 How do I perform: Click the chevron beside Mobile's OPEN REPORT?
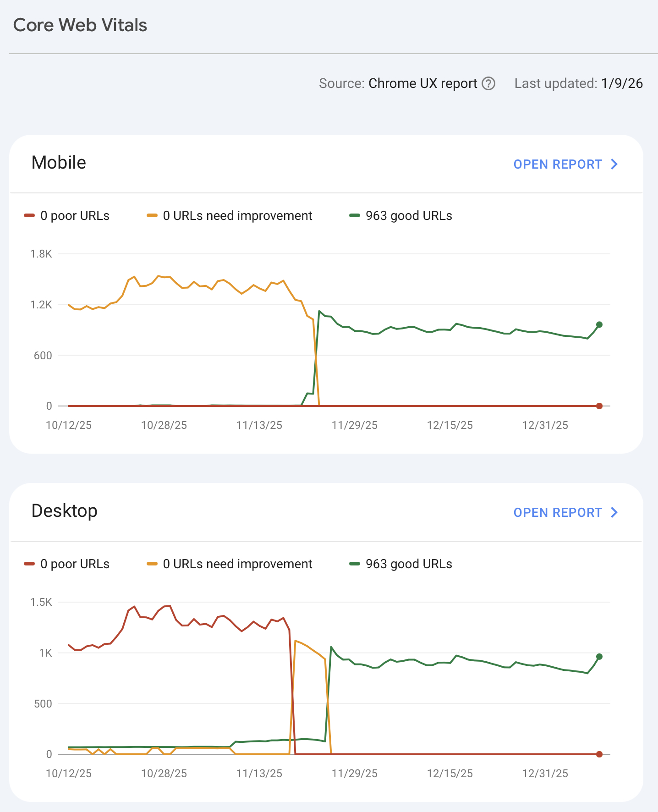click(614, 164)
